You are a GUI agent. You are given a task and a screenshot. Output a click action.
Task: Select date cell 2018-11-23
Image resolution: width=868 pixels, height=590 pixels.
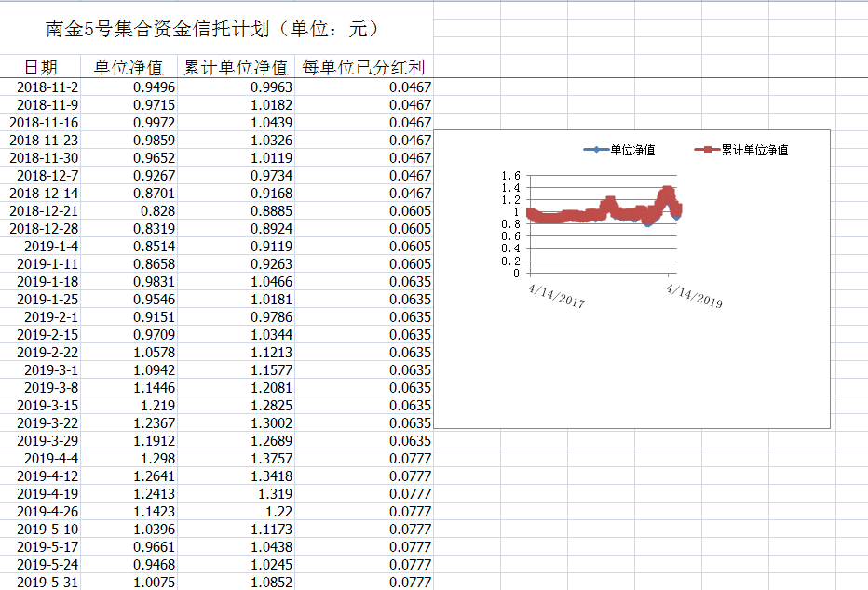(x=40, y=140)
